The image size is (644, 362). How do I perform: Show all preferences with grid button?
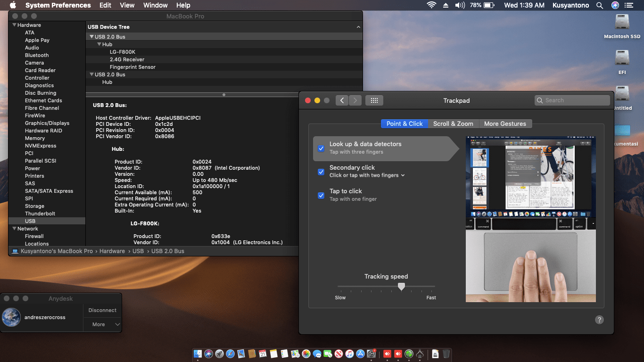coord(374,100)
